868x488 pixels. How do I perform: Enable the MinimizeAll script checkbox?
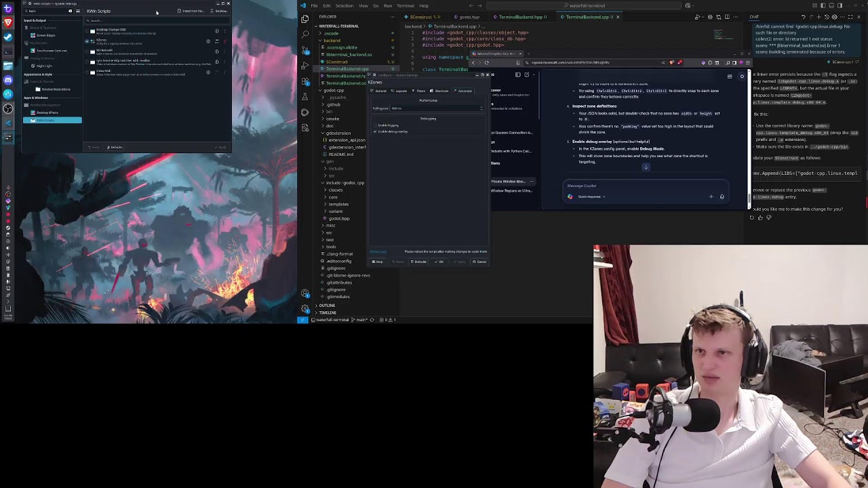pos(87,52)
